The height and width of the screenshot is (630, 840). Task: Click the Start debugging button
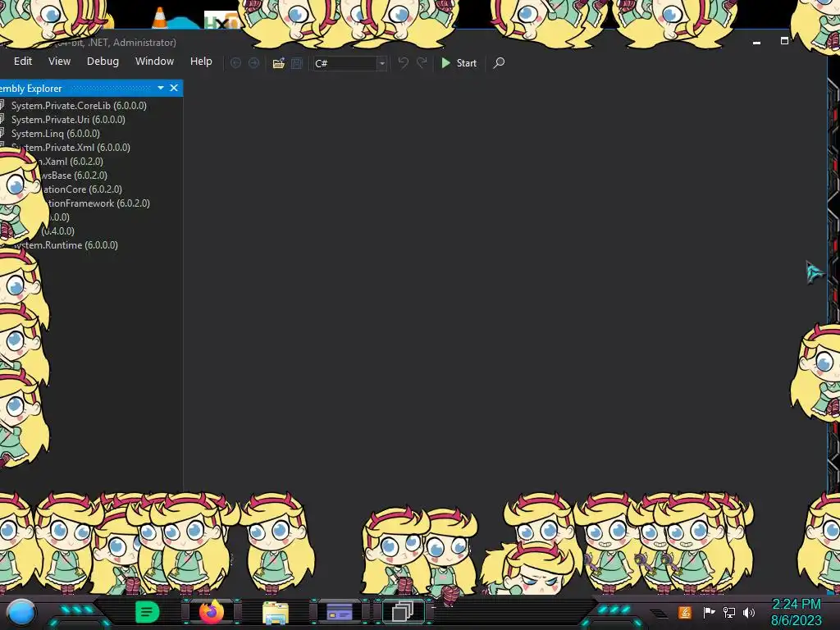[x=459, y=63]
